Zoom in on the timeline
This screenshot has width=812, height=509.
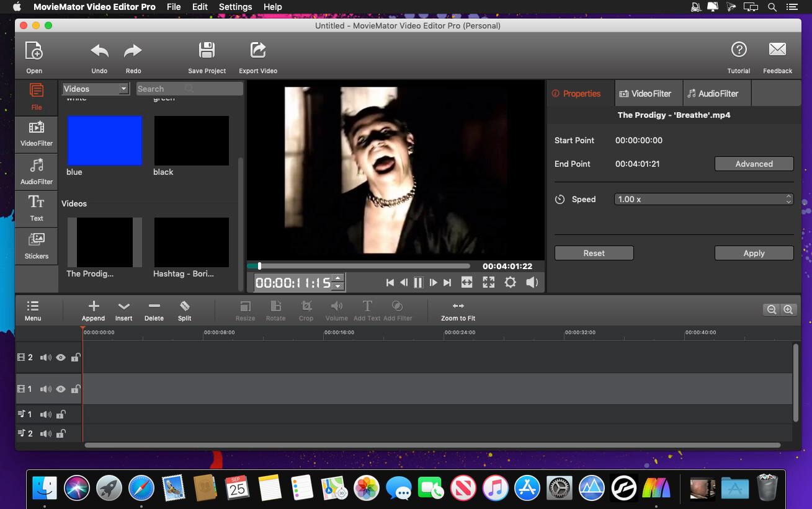pyautogui.click(x=788, y=309)
